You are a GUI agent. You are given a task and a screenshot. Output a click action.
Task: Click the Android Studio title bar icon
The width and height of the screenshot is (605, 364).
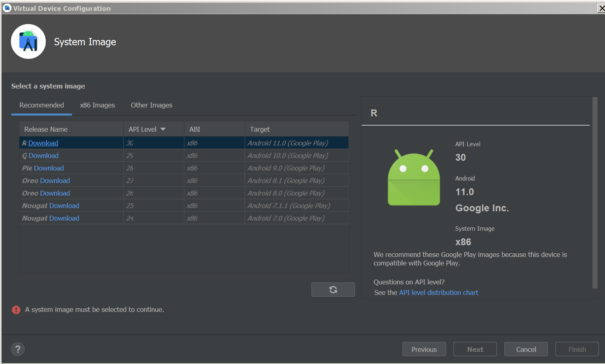[x=6, y=8]
